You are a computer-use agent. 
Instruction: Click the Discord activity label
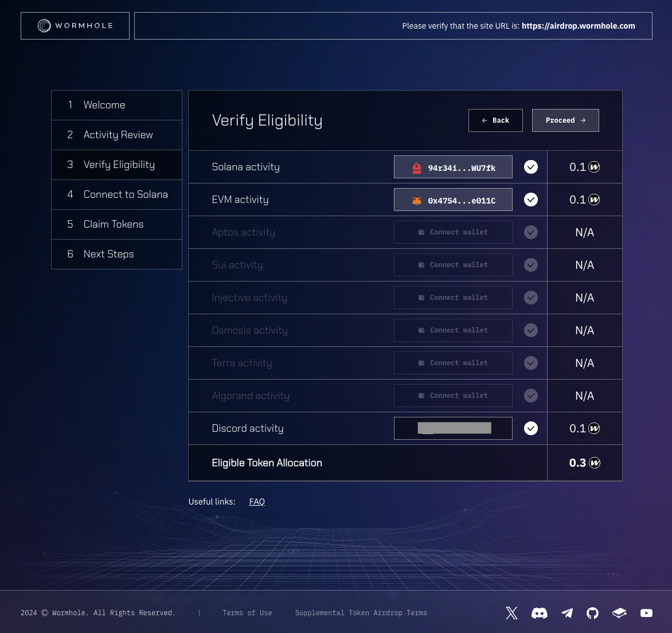tap(247, 428)
